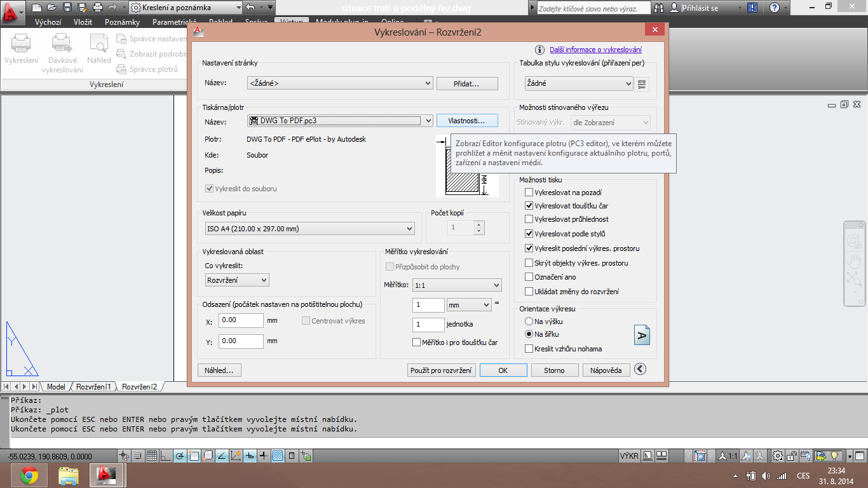Uncheck Vykreslit poslední výkres. prostoru
This screenshot has width=868, height=488.
coord(529,248)
